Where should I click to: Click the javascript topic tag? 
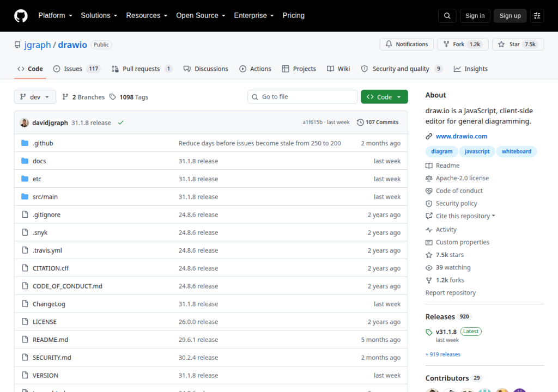pos(477,151)
